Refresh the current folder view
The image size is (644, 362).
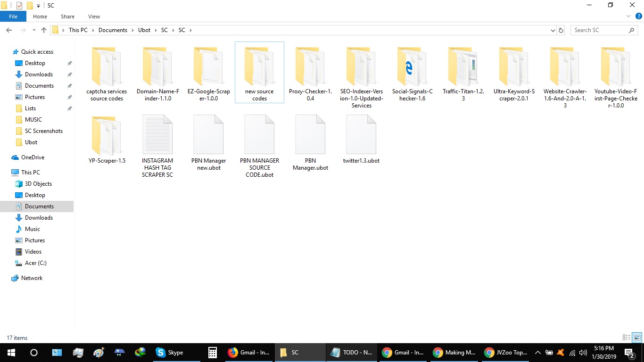tap(561, 30)
